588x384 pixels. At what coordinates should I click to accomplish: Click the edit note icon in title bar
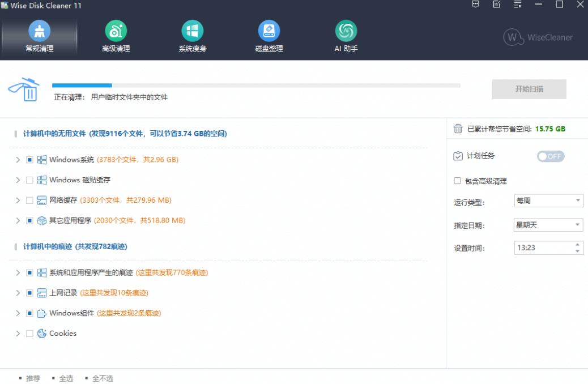tap(496, 5)
